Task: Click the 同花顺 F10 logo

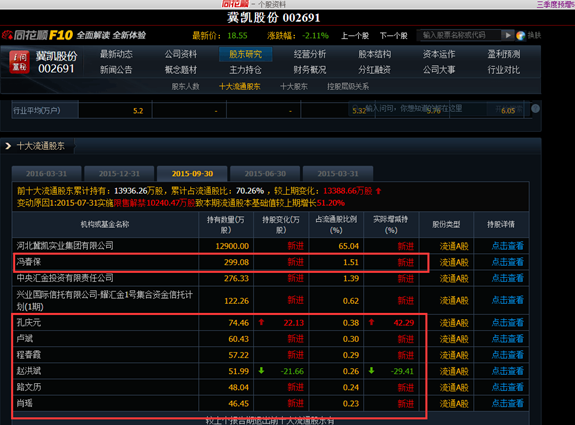Action: [37, 35]
